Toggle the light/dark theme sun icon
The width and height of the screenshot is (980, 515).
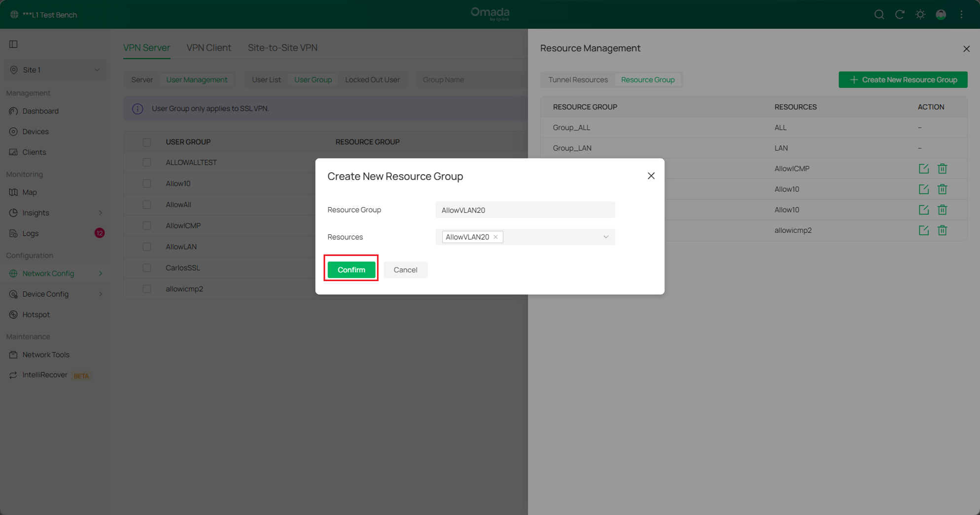click(920, 14)
